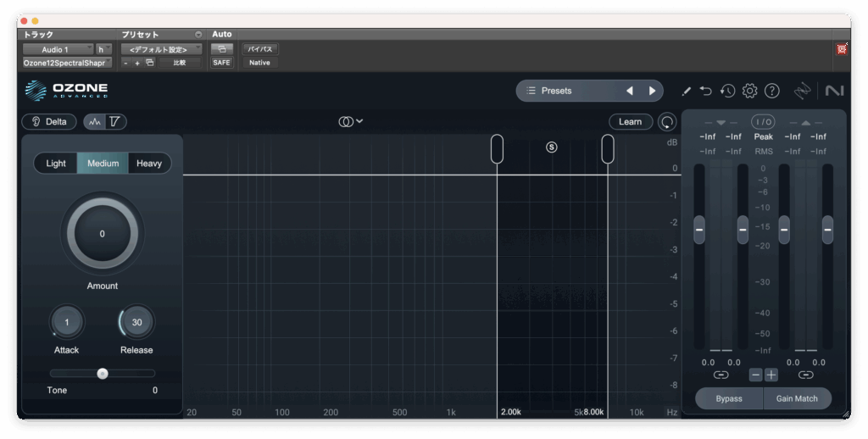This screenshot has width=868, height=439.
Task: Open the デフォルト設定 preset dropdown
Action: 160,50
